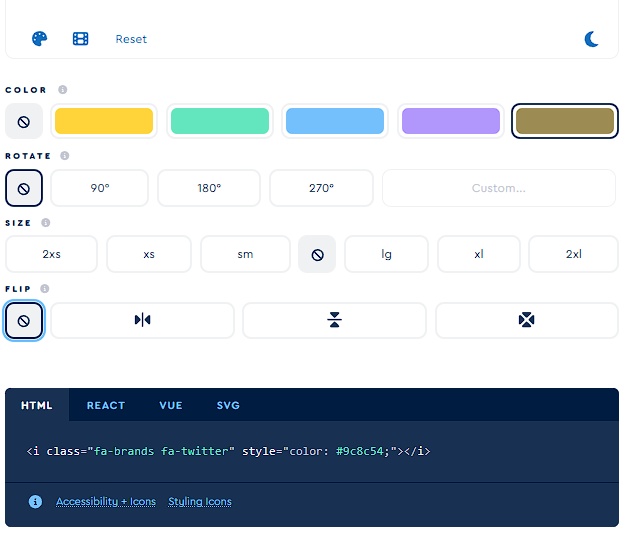Focus the Custom rotation input field

tap(499, 188)
